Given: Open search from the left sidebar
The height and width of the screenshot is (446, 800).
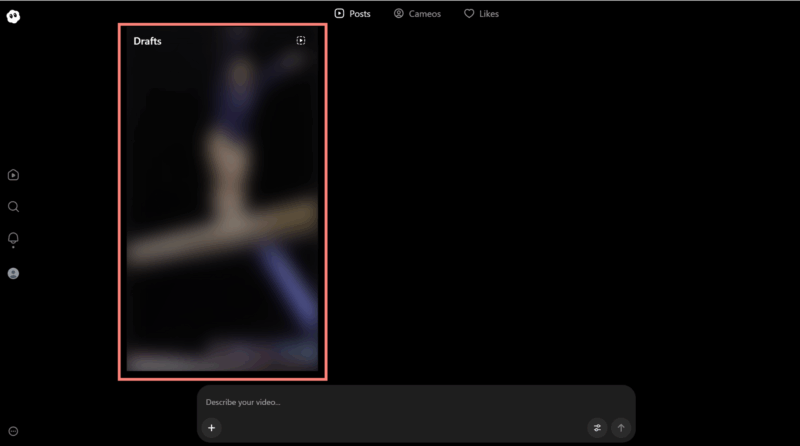Looking at the screenshot, I should click(x=13, y=207).
